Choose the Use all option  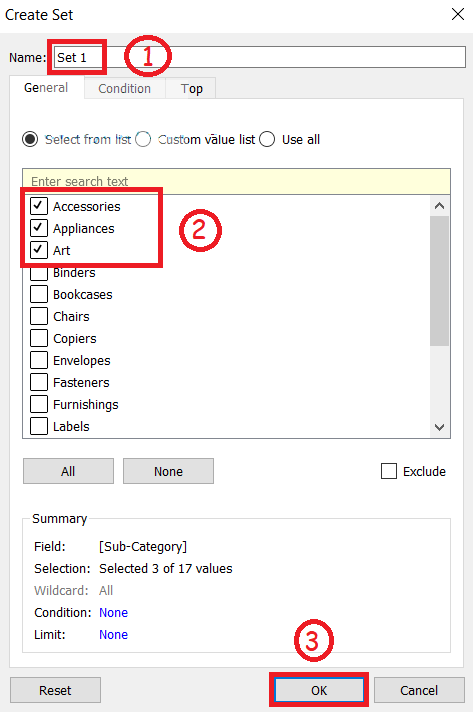267,139
